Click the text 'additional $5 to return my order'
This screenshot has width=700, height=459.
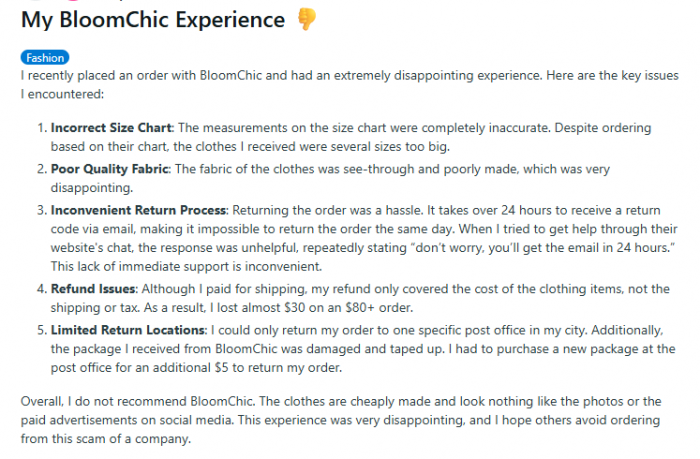click(x=246, y=367)
